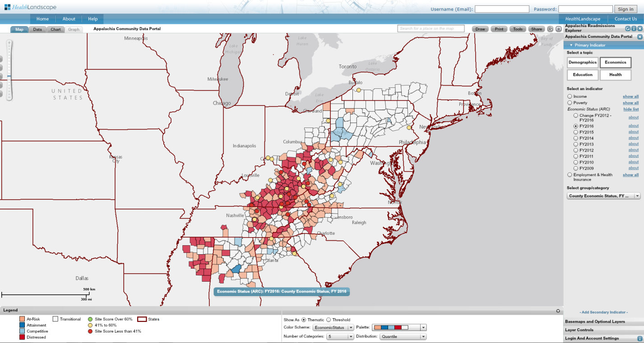644x343 pixels.
Task: Select the FY2015 indicator
Action: point(575,132)
